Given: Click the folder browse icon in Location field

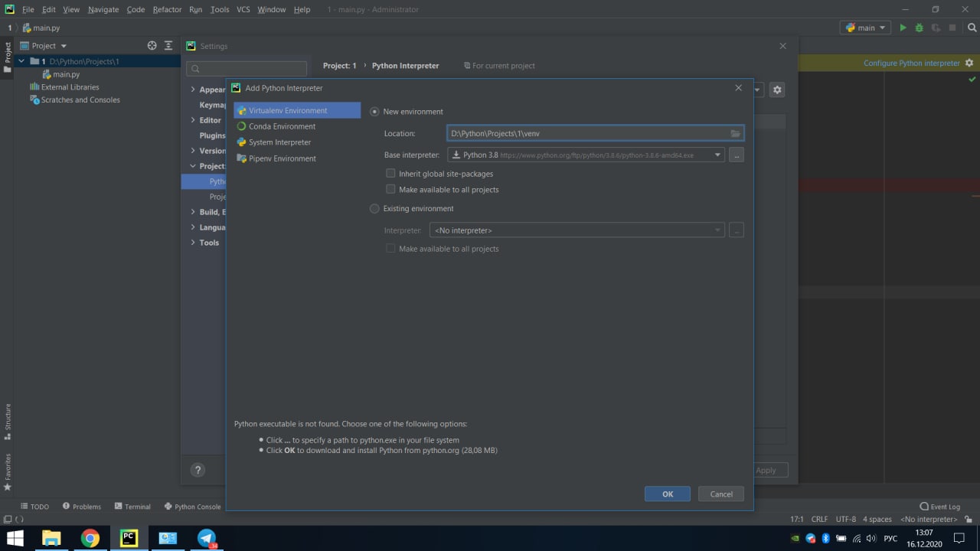Looking at the screenshot, I should [735, 133].
